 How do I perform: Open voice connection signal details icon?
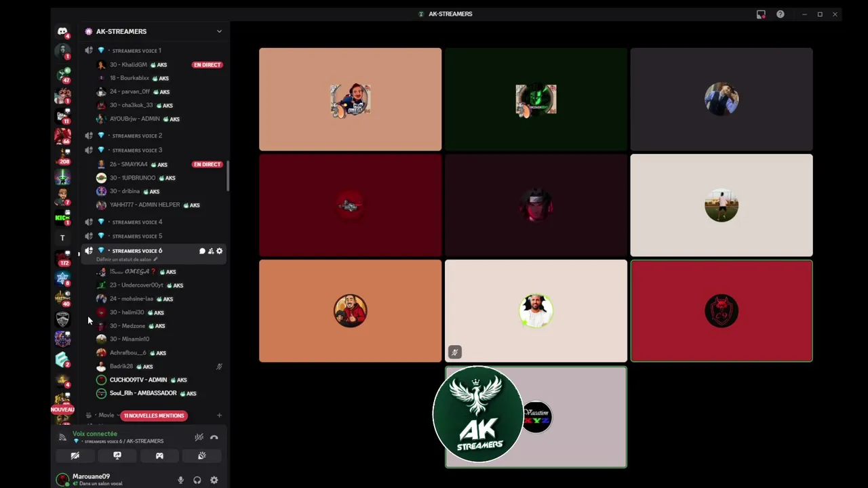coord(62,437)
